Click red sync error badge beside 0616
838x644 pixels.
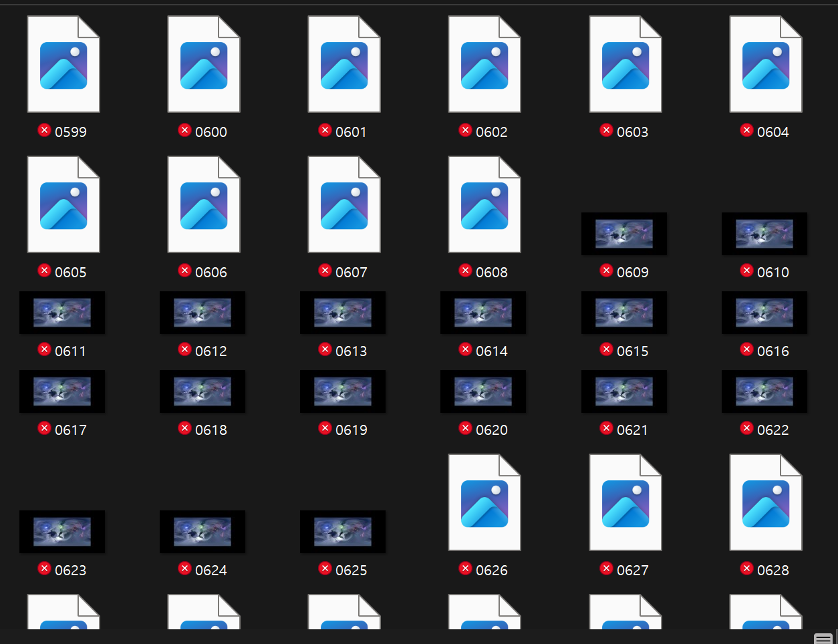pos(746,349)
